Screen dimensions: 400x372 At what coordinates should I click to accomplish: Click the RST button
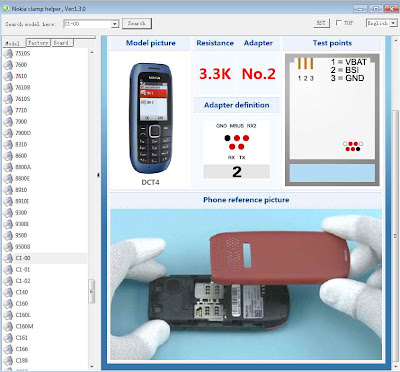tap(321, 23)
